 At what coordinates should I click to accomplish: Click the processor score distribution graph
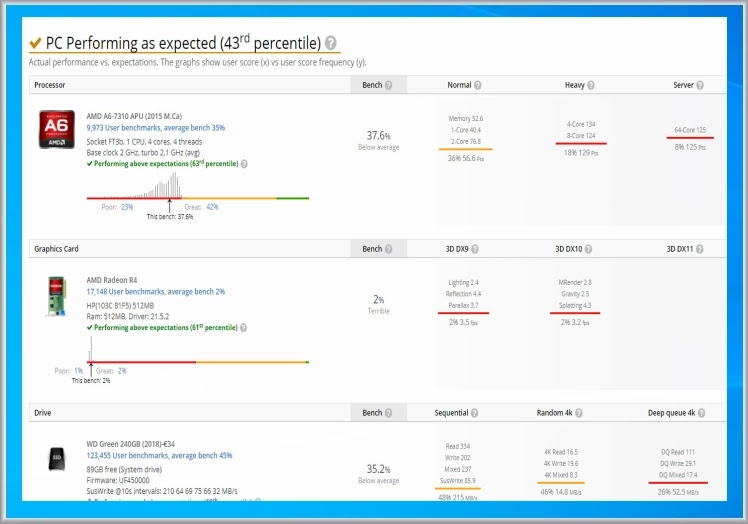pyautogui.click(x=198, y=186)
